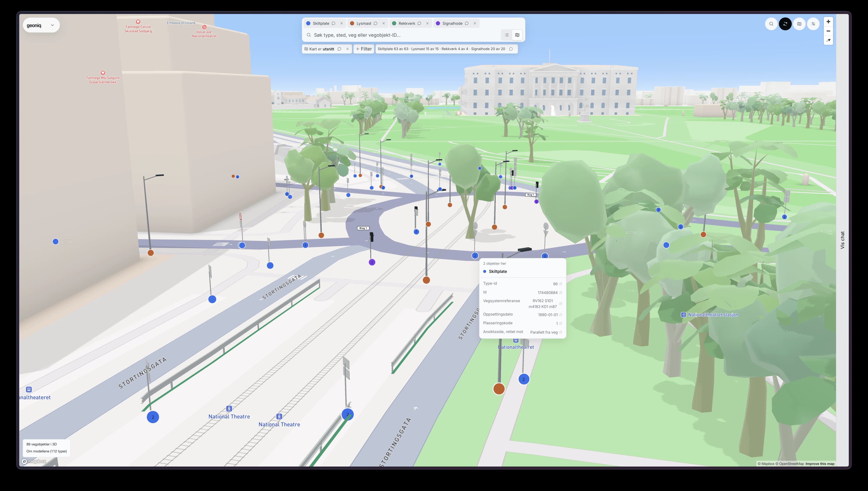
Task: Switch to list view
Action: click(x=506, y=35)
